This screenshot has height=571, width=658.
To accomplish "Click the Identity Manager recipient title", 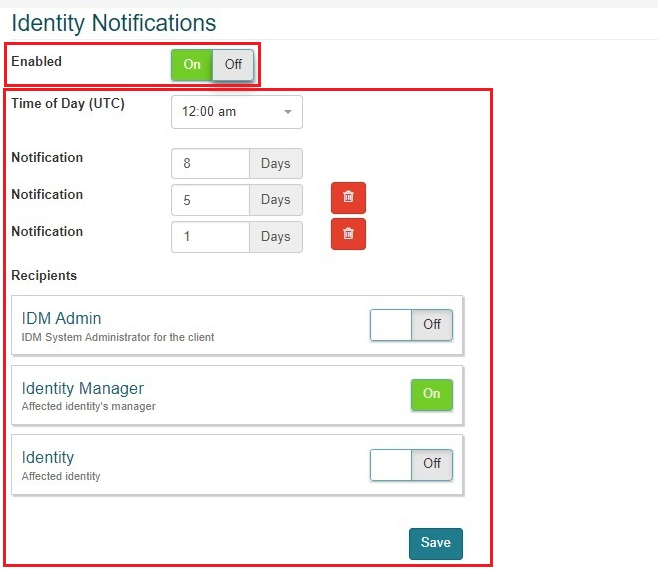I will (82, 389).
